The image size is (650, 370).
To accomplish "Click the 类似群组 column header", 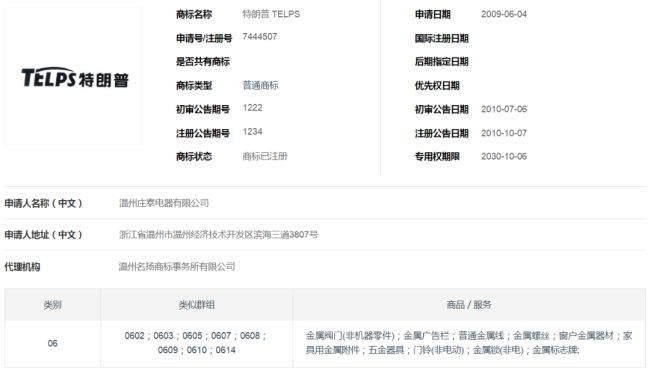I will (196, 305).
